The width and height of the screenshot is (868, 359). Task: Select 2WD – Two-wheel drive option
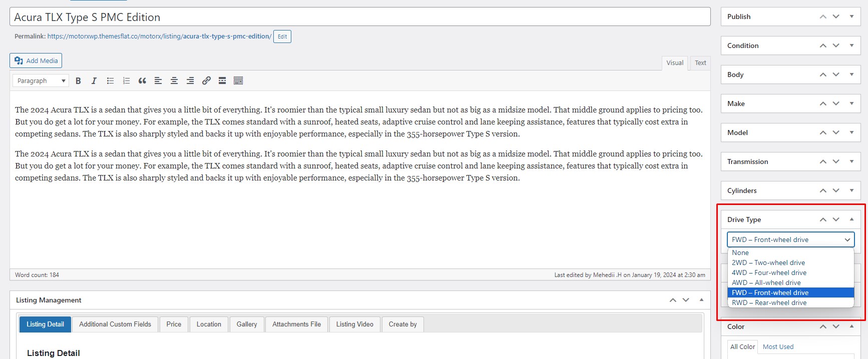point(791,262)
